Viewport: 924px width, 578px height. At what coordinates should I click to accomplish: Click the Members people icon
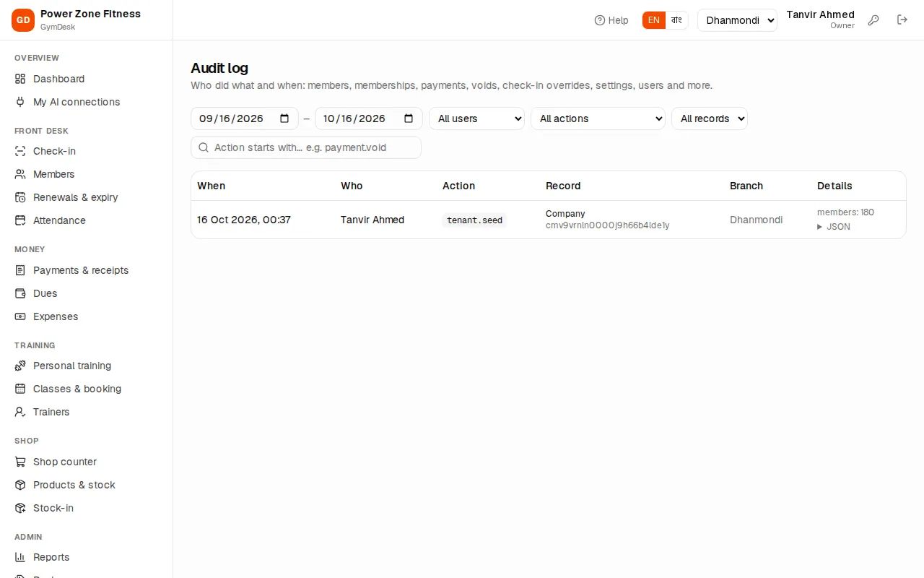click(20, 174)
